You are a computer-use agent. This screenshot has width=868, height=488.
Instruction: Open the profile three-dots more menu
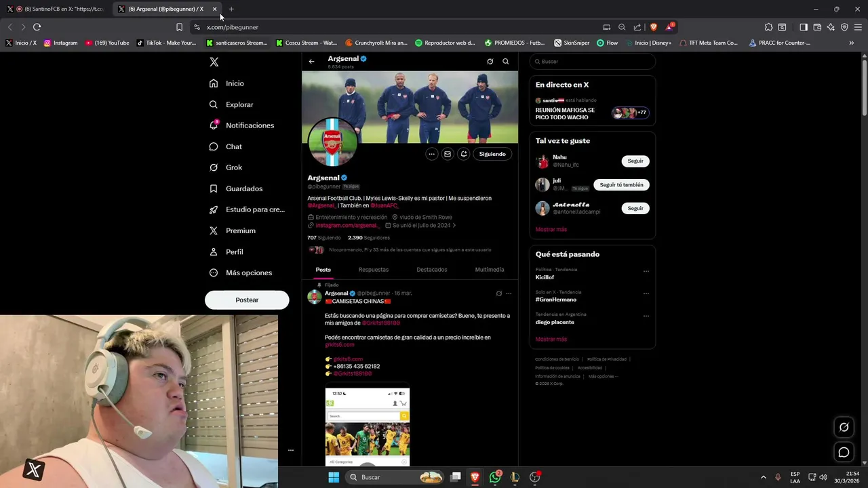[431, 154]
